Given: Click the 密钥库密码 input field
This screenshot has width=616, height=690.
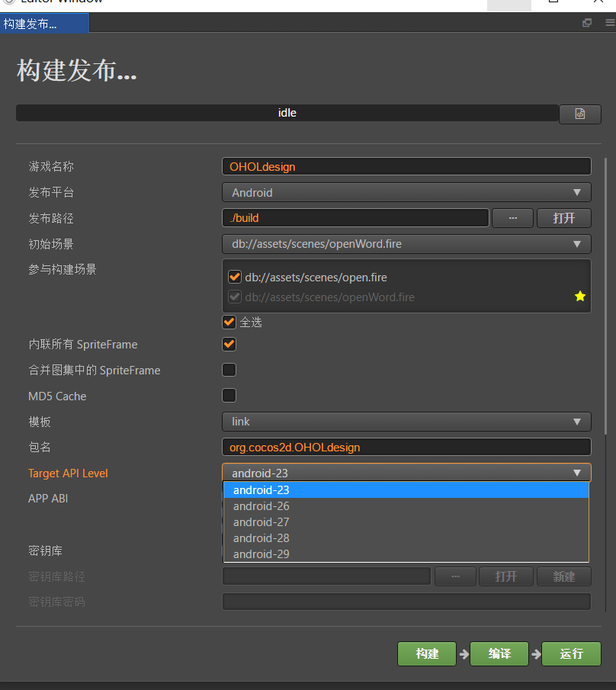Looking at the screenshot, I should (x=406, y=602).
